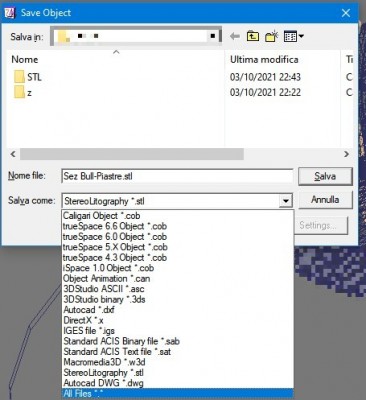This screenshot has height=400, width=366.
Task: Choose Autocad *.dxf format
Action: pyautogui.click(x=178, y=310)
